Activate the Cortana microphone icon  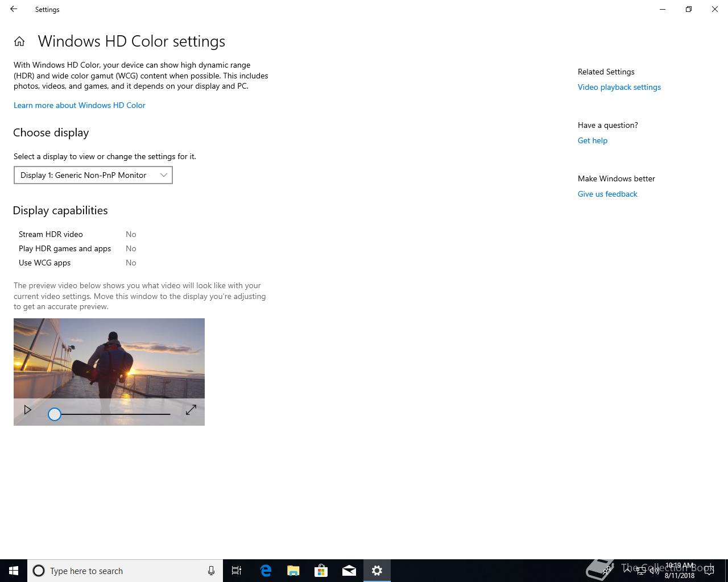pos(211,571)
